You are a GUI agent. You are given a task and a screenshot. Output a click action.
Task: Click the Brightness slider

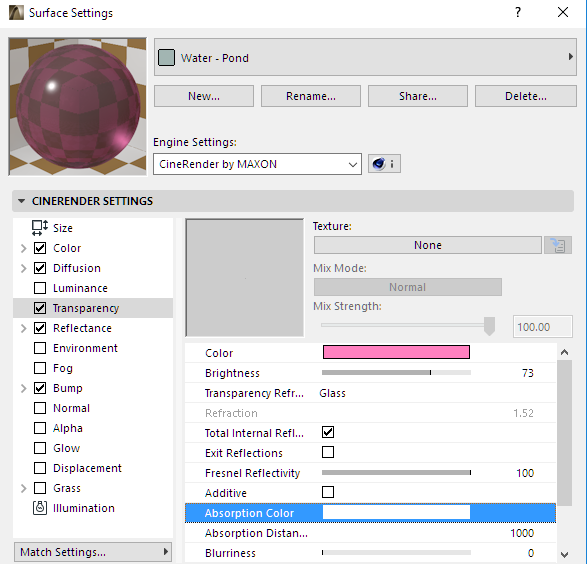(x=396, y=372)
